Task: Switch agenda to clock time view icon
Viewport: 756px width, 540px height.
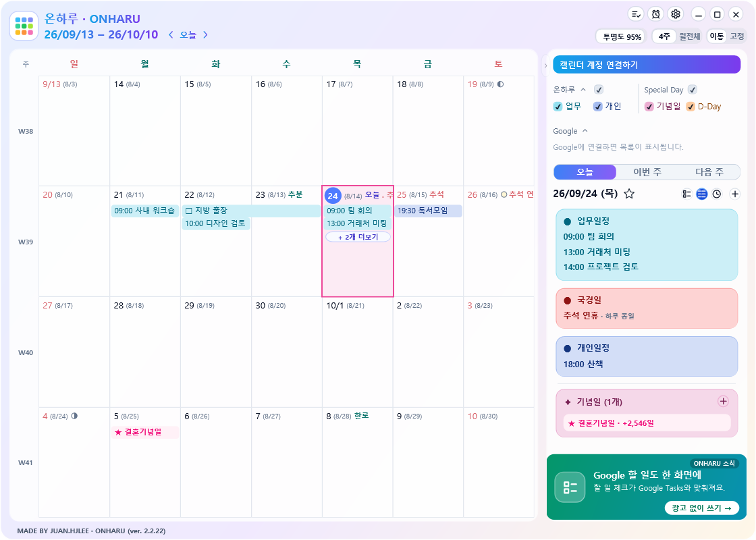Action: pyautogui.click(x=717, y=194)
